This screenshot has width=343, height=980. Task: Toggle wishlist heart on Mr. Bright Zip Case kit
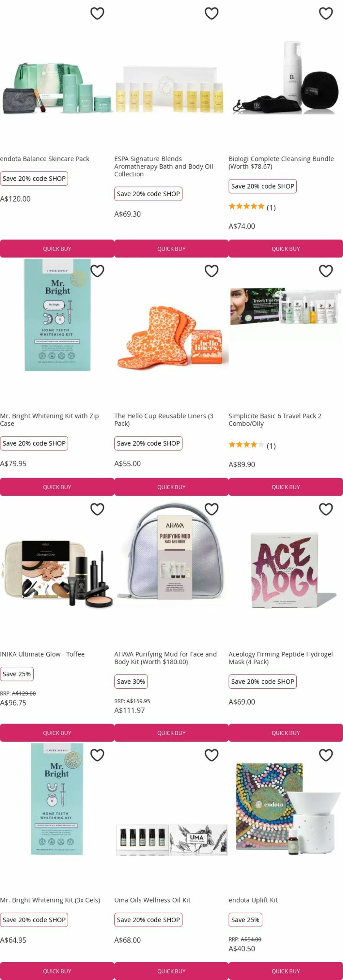tap(97, 271)
